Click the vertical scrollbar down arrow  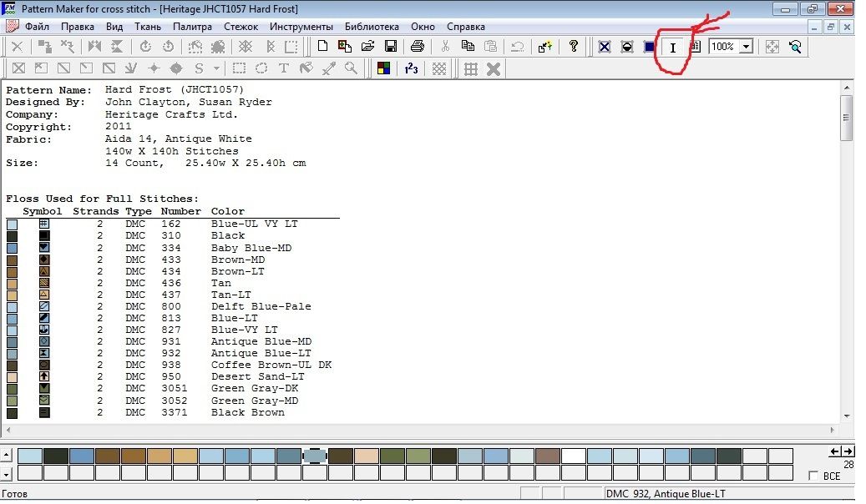[x=846, y=416]
